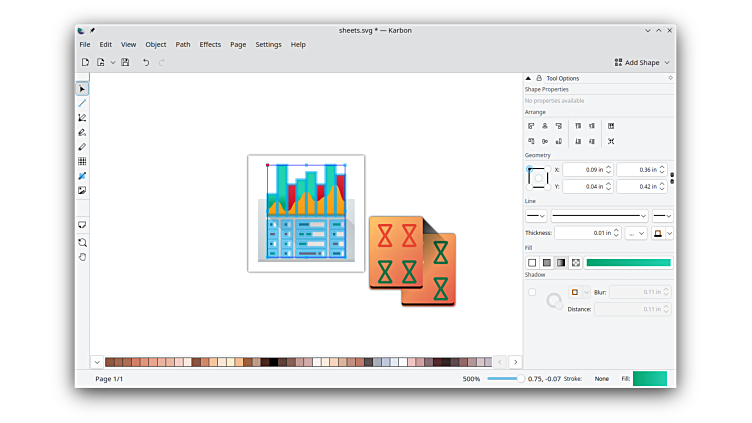Select the arrow selection tool
Screen dimensions: 752x423
point(82,89)
